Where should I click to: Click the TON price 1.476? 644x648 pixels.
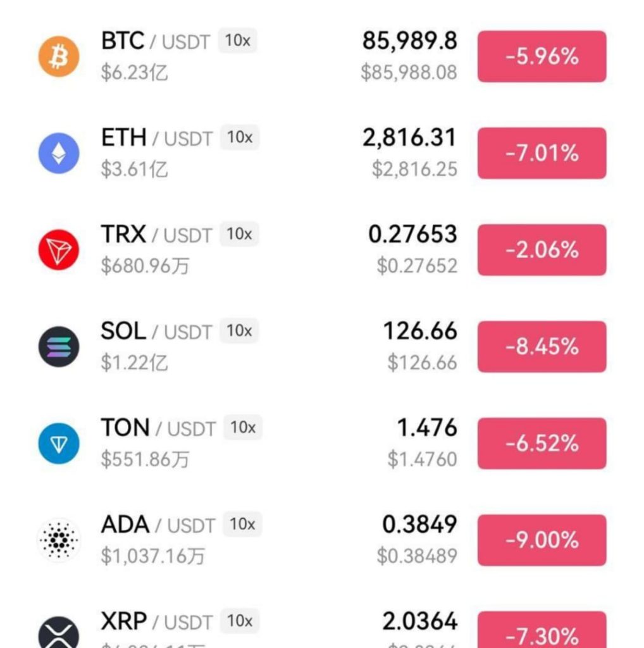426,428
